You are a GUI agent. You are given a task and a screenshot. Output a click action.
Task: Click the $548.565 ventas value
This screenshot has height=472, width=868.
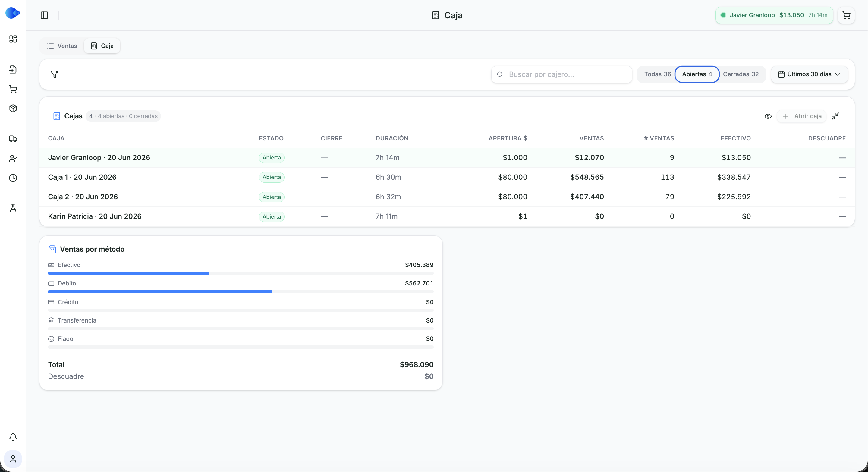tap(587, 177)
